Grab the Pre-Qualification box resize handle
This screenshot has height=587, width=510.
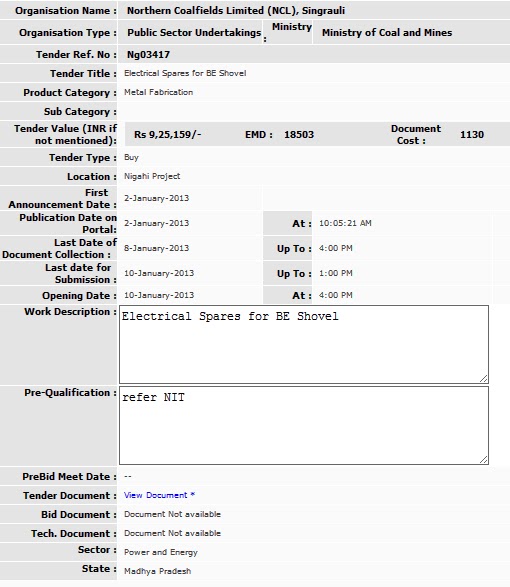[x=484, y=460]
